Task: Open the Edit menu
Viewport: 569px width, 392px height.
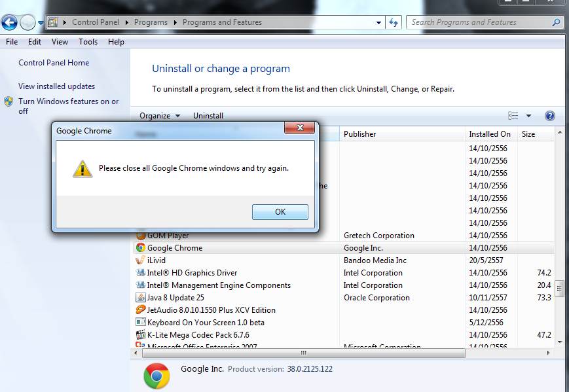Action: tap(35, 42)
